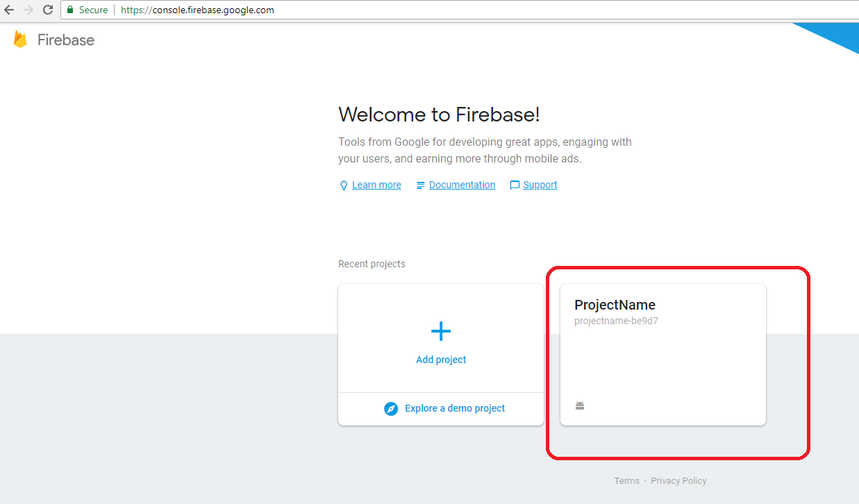This screenshot has height=504, width=859.
Task: Reload the Firebase console page
Action: tap(48, 10)
